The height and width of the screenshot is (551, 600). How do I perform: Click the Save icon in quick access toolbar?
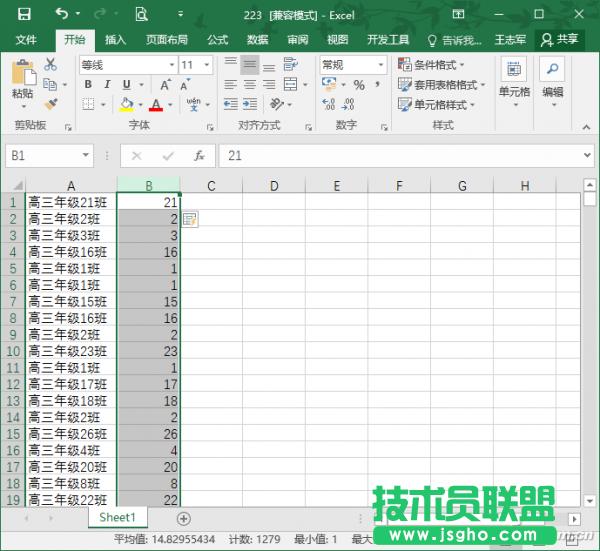[24, 14]
